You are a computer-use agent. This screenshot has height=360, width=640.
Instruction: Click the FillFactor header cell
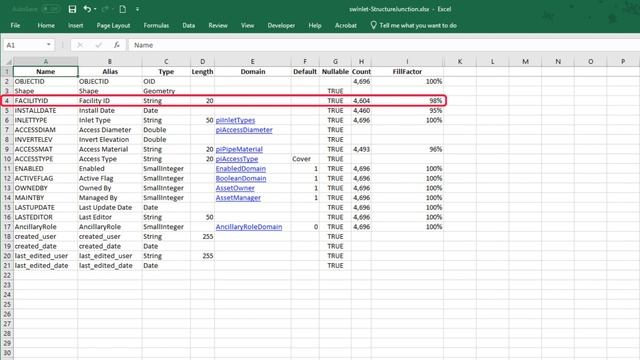pos(407,71)
